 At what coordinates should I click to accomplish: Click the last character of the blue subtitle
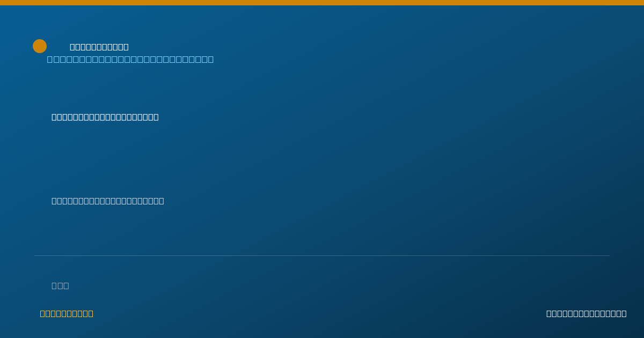click(x=210, y=59)
